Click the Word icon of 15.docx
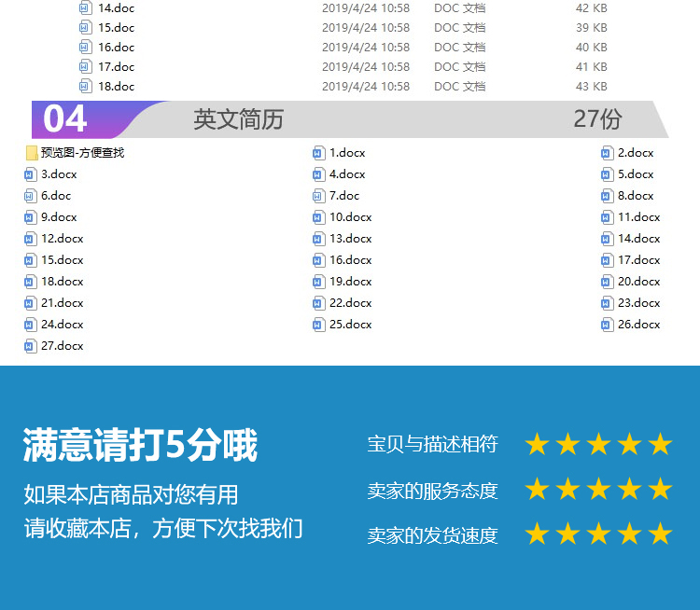700x610 pixels. [x=30, y=260]
